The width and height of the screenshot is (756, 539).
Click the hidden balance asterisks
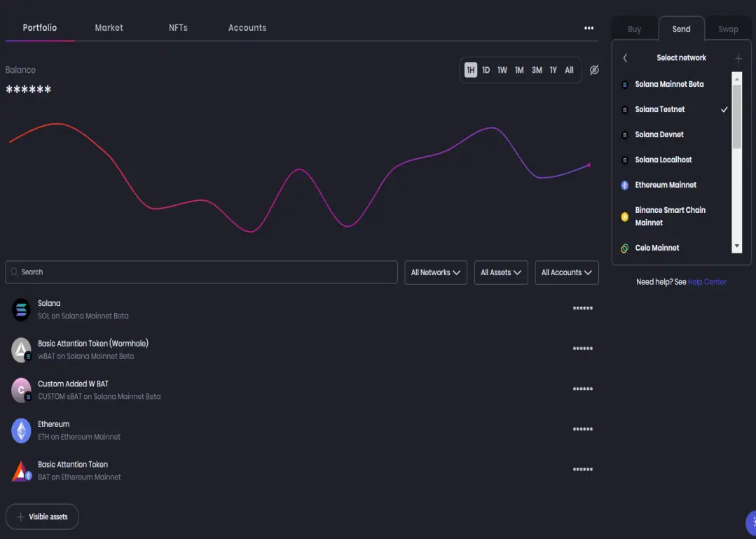coord(29,90)
